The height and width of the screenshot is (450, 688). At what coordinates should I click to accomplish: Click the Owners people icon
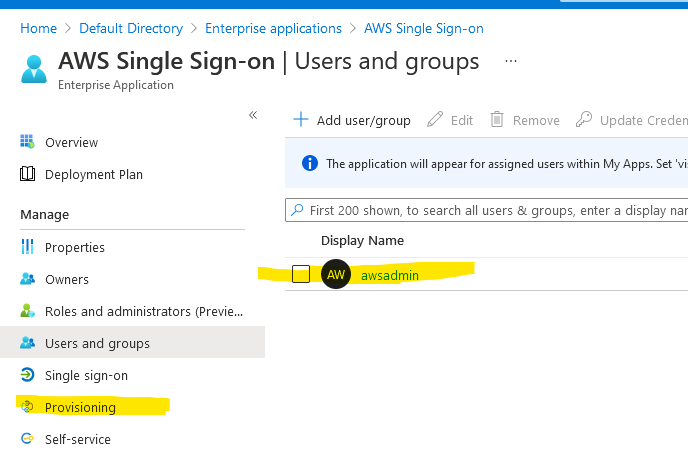point(27,279)
